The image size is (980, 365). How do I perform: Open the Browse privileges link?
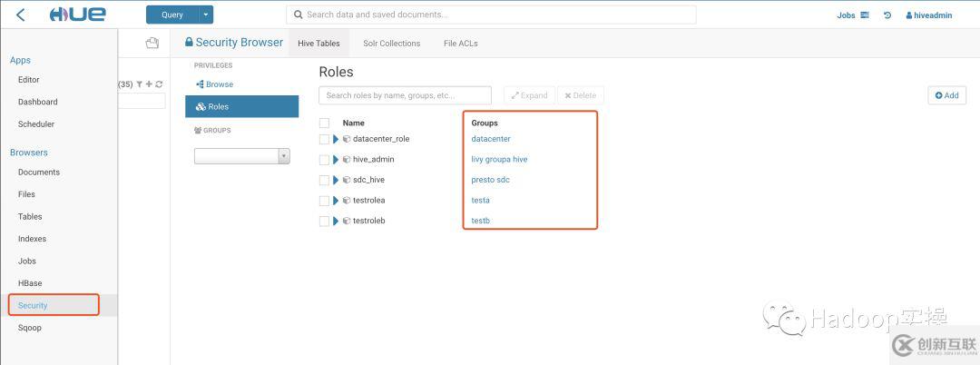[x=215, y=84]
